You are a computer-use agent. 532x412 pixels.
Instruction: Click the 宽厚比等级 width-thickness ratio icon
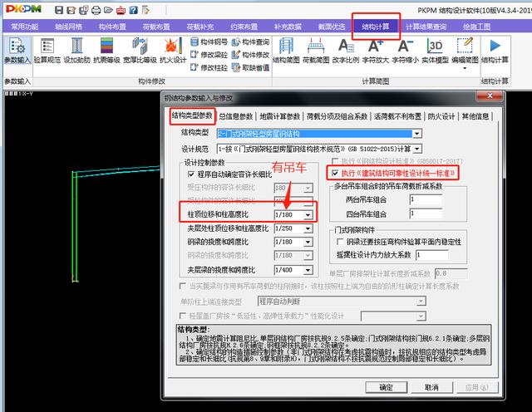[140, 51]
